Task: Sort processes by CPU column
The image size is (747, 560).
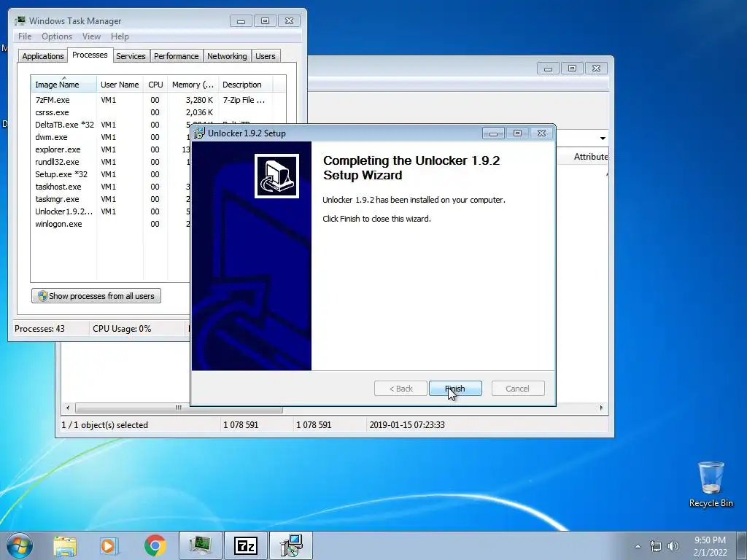Action: [155, 85]
